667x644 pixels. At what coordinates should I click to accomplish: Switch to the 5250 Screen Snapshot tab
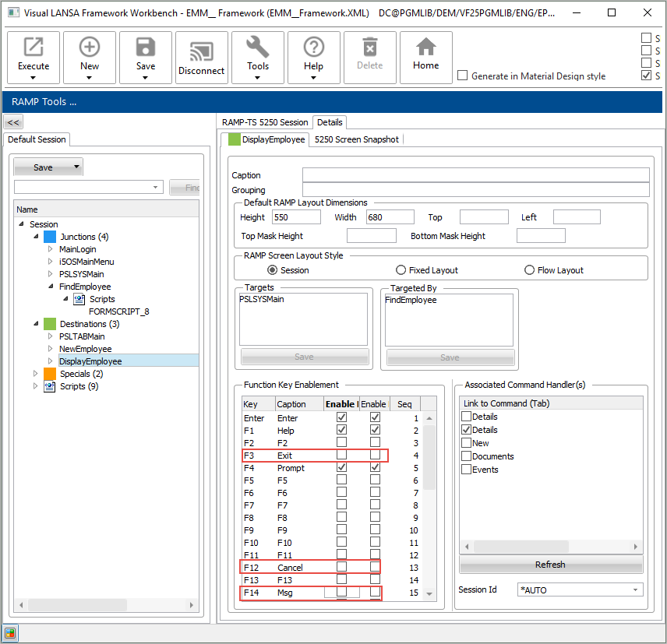tap(356, 139)
